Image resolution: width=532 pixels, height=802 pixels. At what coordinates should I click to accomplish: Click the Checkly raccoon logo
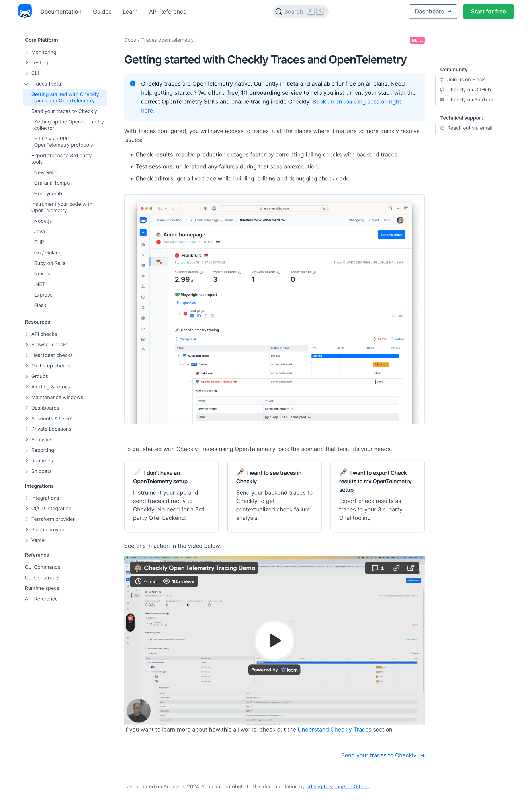pos(25,11)
